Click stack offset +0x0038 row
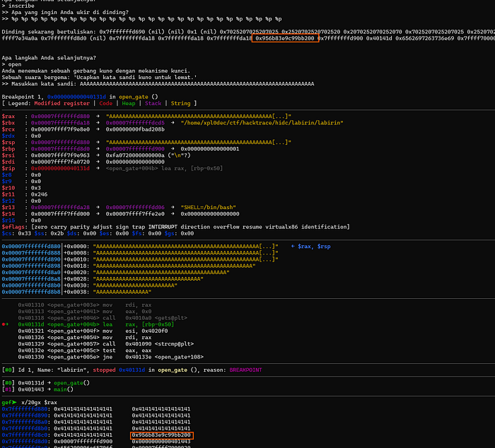The height and width of the screenshot is (448, 495). click(x=76, y=292)
